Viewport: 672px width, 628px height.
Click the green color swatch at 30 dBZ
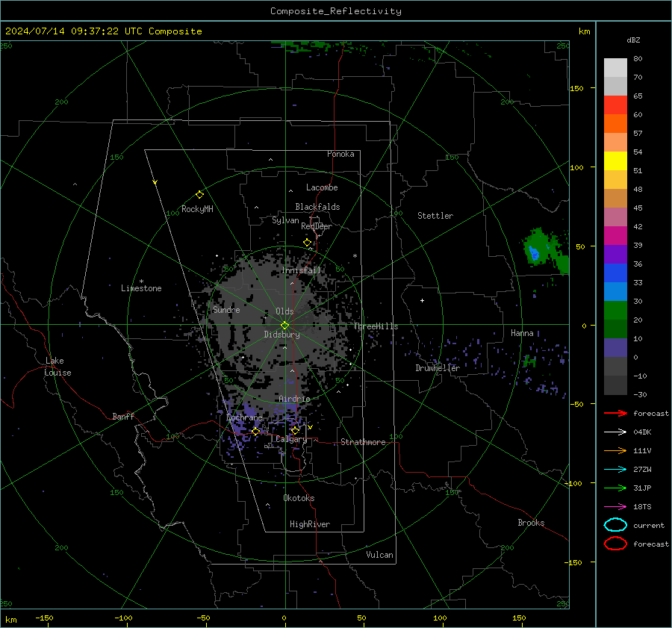tap(615, 311)
